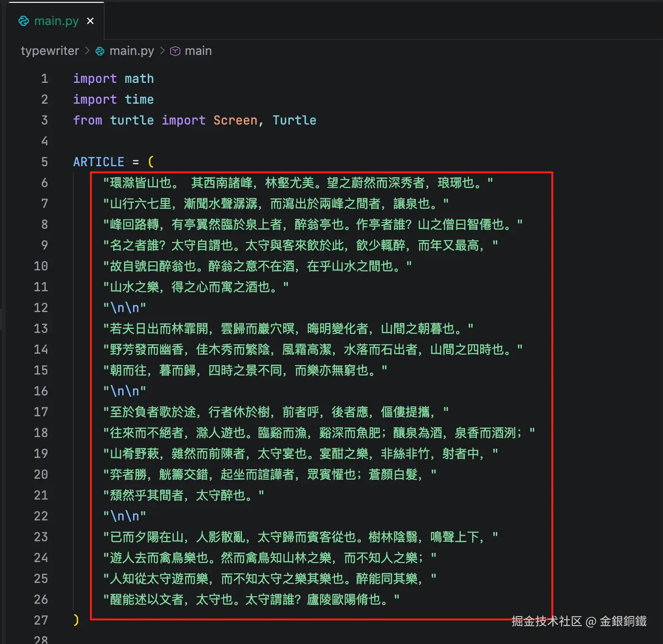Close the main.py editor tab
The height and width of the screenshot is (644, 663).
[90, 21]
